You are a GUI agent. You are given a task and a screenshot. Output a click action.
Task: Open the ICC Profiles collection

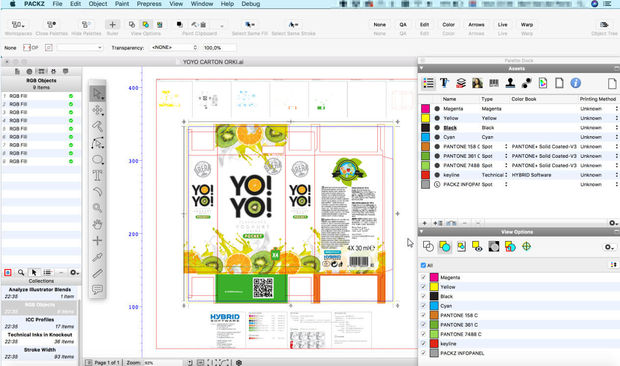tap(40, 323)
